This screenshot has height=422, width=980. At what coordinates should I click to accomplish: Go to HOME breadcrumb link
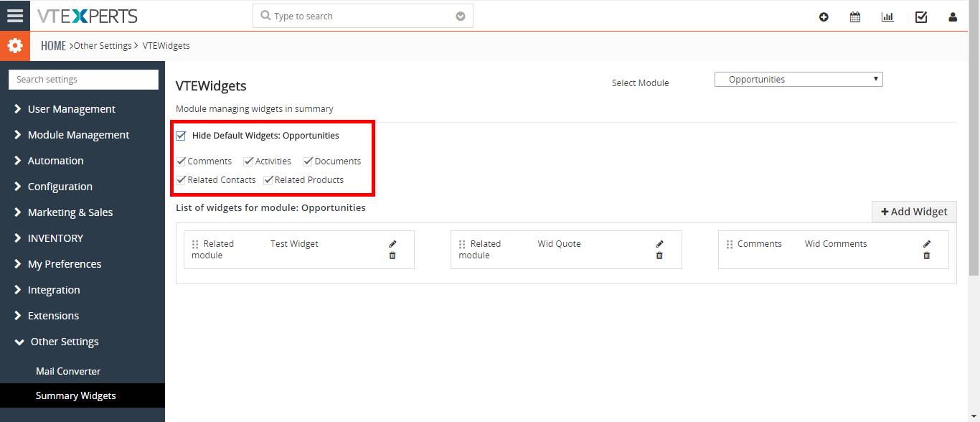pos(53,46)
